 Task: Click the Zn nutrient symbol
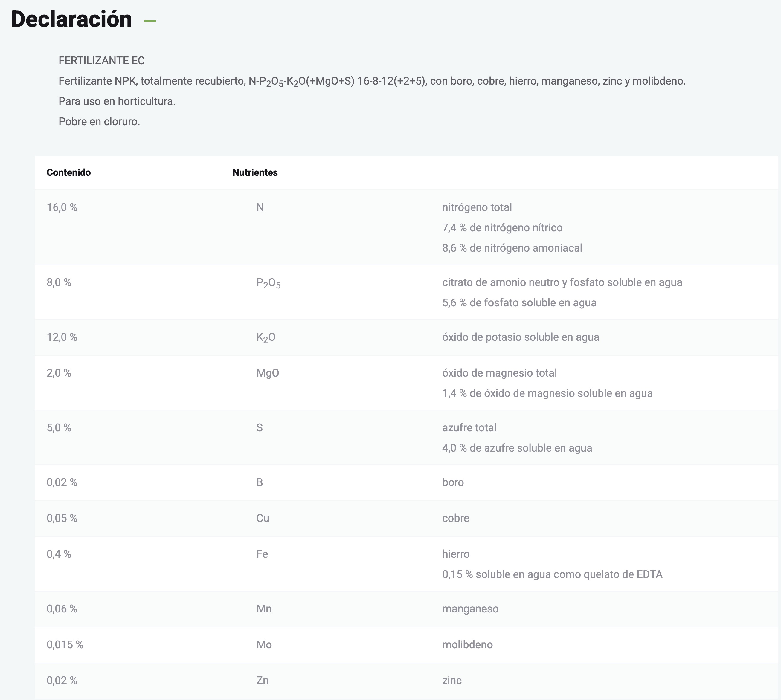pyautogui.click(x=262, y=680)
